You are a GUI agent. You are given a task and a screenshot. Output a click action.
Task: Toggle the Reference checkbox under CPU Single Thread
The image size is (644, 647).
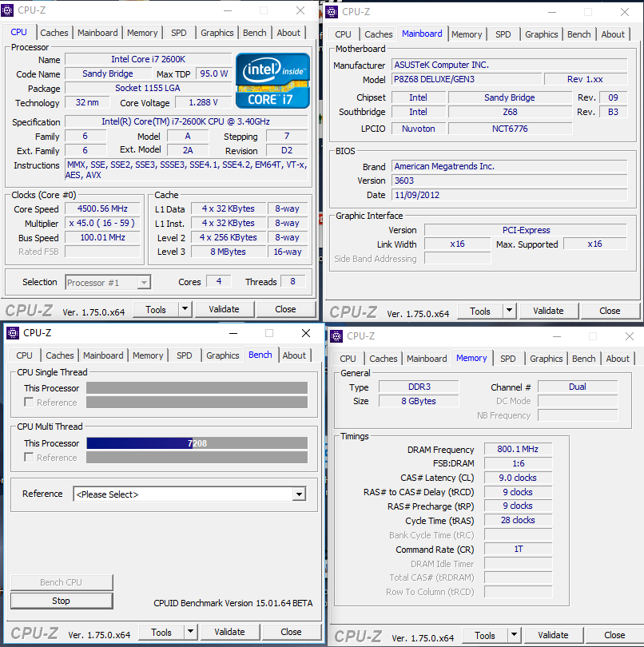pyautogui.click(x=29, y=402)
